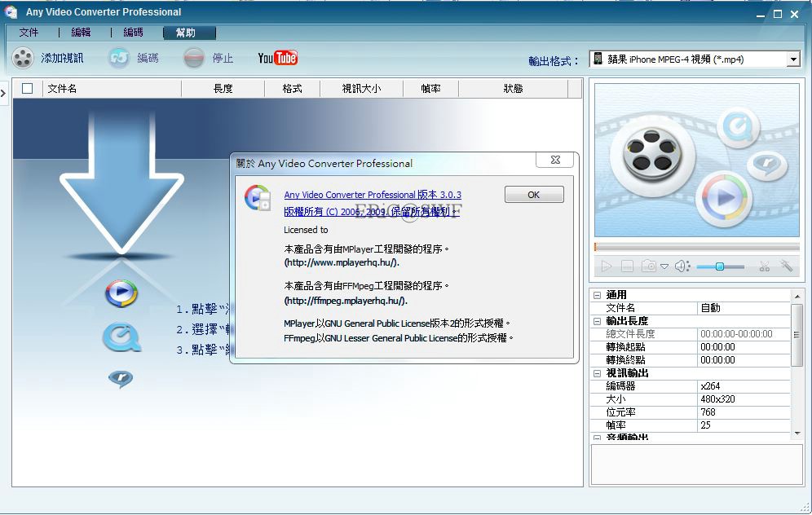Click the app logo in the About dialog
Image resolution: width=812 pixels, height=515 pixels.
tap(258, 198)
